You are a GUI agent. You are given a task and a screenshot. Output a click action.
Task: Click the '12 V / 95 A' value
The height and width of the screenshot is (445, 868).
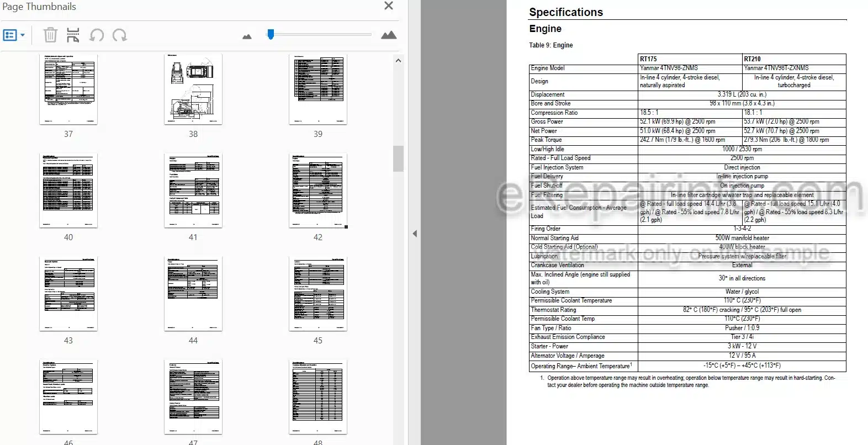coord(742,356)
